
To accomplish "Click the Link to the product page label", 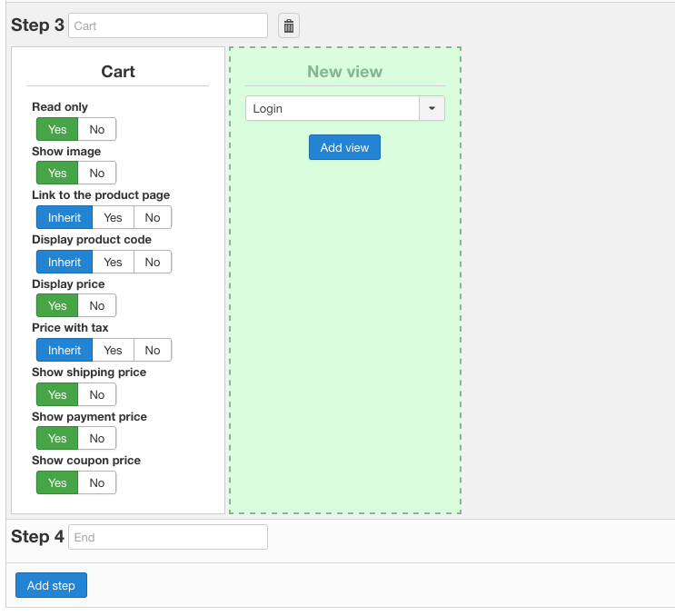I will [101, 195].
